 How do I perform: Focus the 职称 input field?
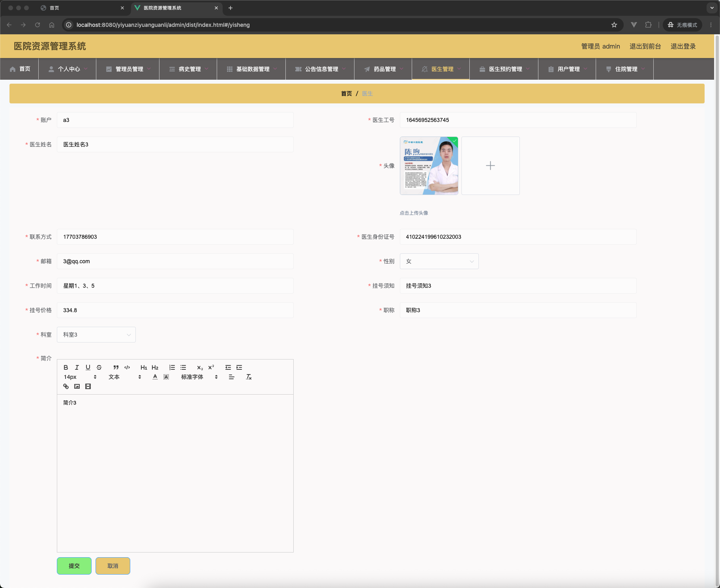pyautogui.click(x=518, y=310)
